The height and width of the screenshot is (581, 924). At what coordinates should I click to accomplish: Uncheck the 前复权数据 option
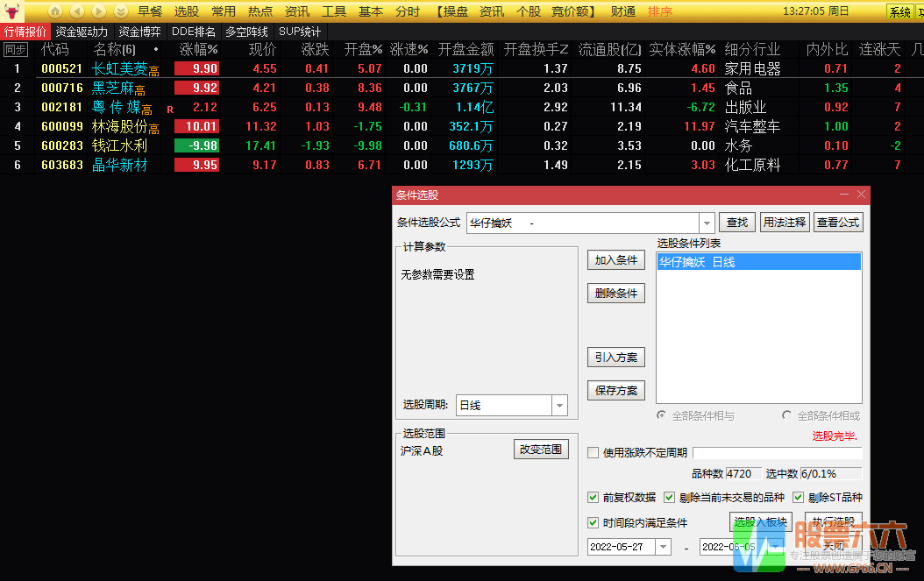pyautogui.click(x=593, y=496)
